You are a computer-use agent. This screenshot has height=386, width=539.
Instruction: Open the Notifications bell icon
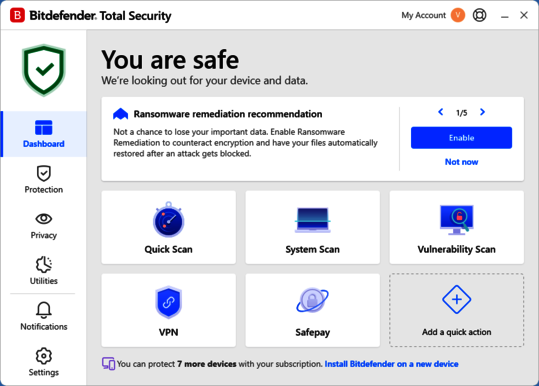click(44, 310)
